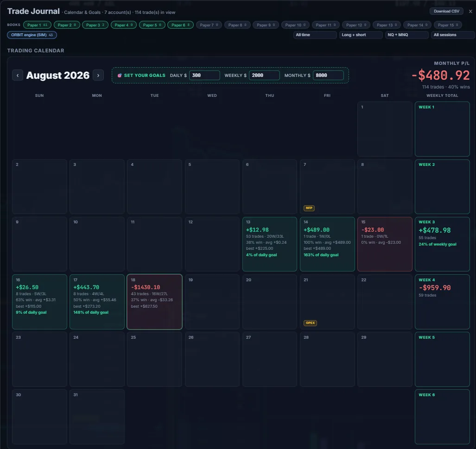Select the WEEK 3 total card
476x449 pixels.
pyautogui.click(x=442, y=244)
